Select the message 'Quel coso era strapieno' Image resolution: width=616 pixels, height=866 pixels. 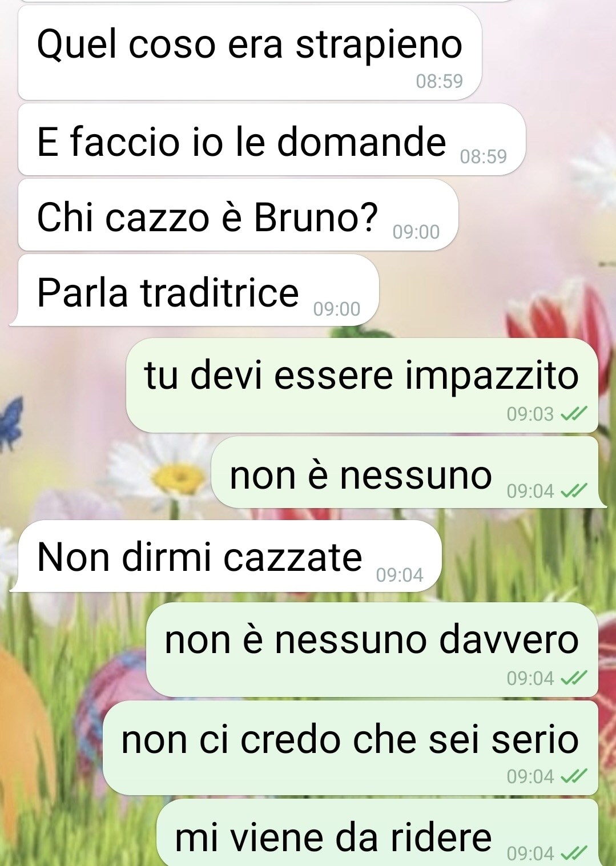(x=250, y=53)
